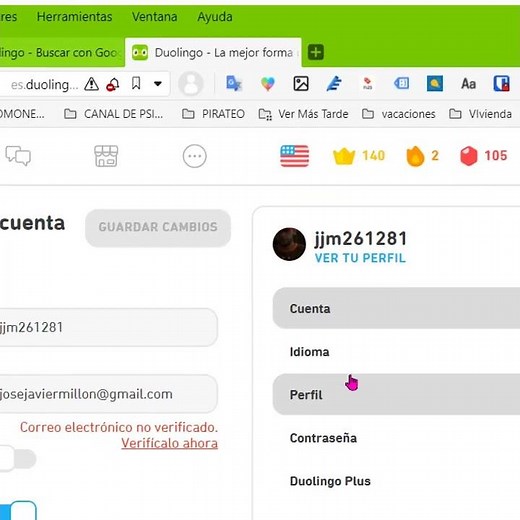This screenshot has height=520, width=520.
Task: Click the small red tag extension icon
Action: [x=367, y=84]
